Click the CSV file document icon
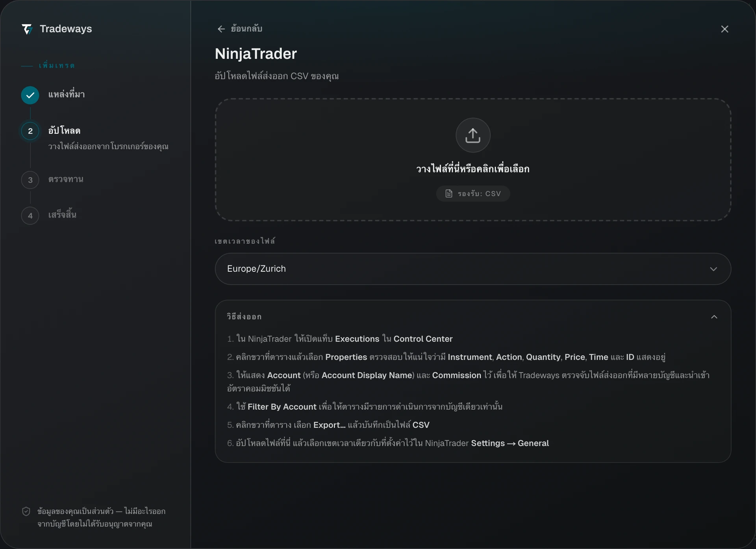Viewport: 756px width, 549px height. (449, 193)
